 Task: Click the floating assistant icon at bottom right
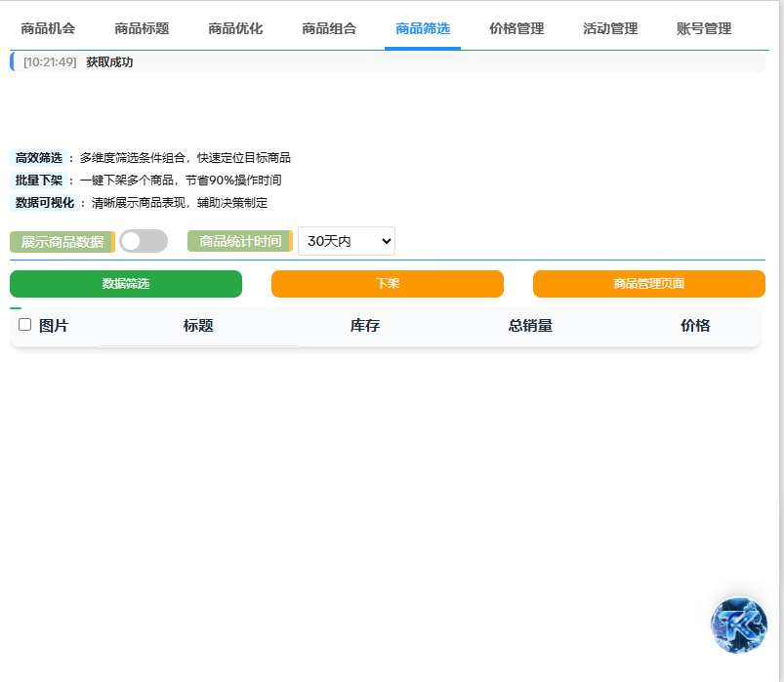tap(737, 626)
